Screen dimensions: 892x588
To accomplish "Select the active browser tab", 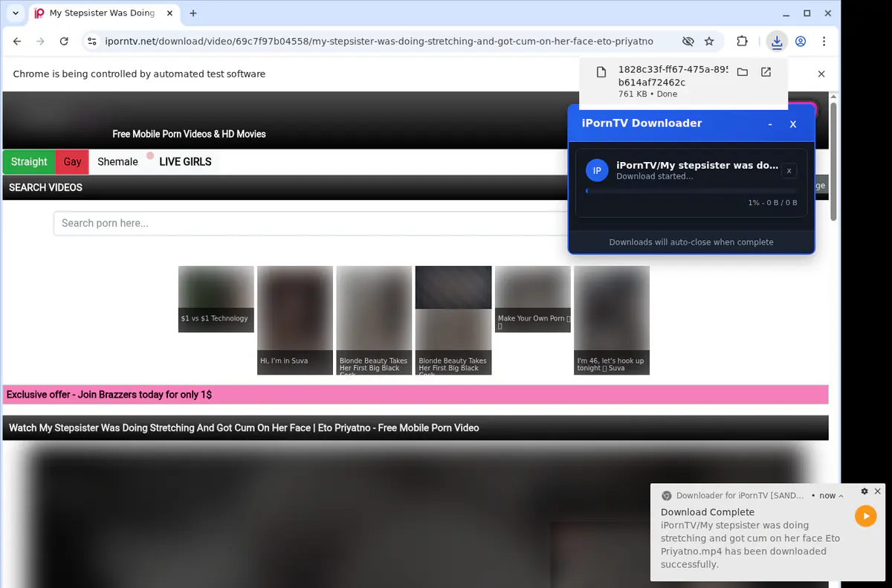I will point(104,13).
